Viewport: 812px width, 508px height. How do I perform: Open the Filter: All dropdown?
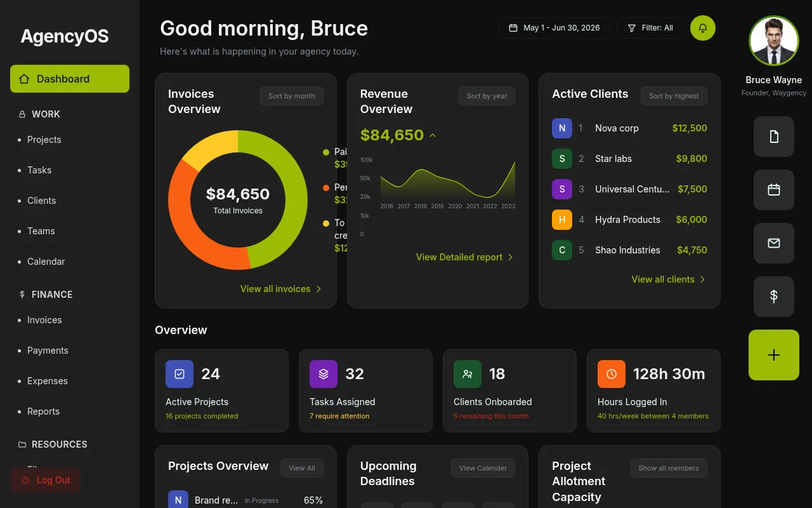click(x=650, y=28)
